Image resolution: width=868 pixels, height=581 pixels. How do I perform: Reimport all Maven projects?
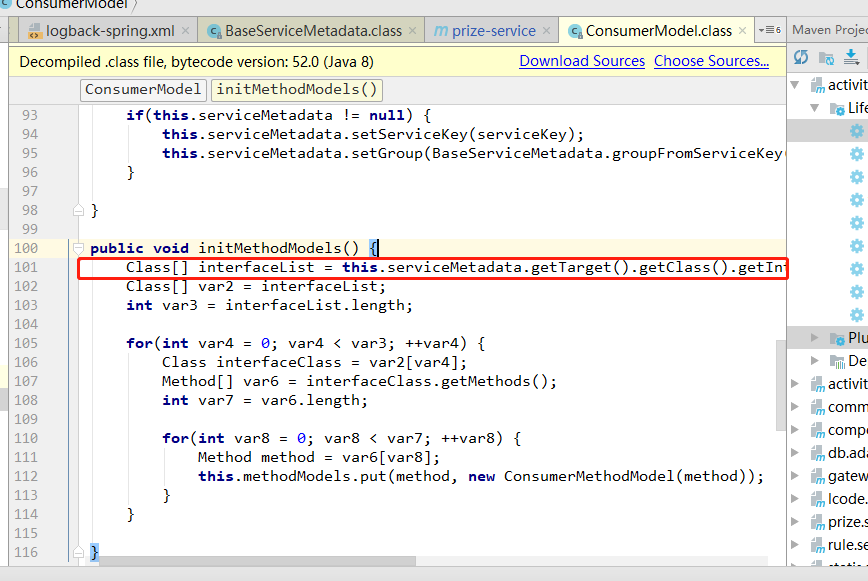click(x=801, y=58)
